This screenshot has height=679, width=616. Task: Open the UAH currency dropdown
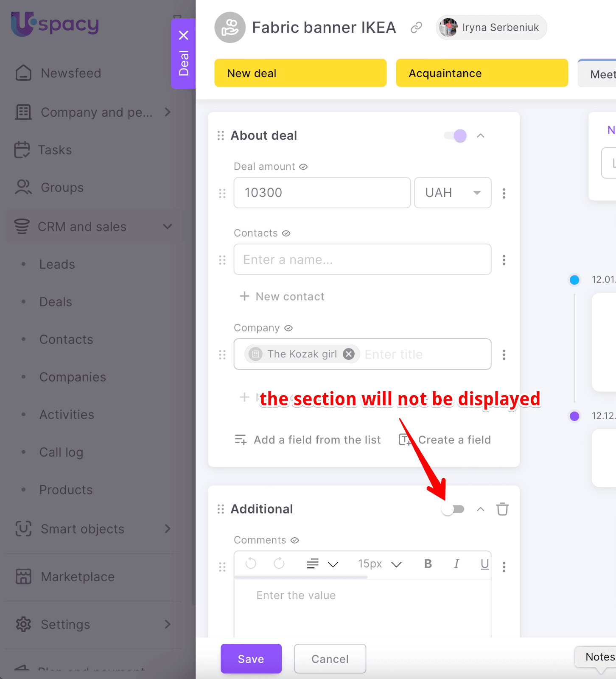coord(452,193)
